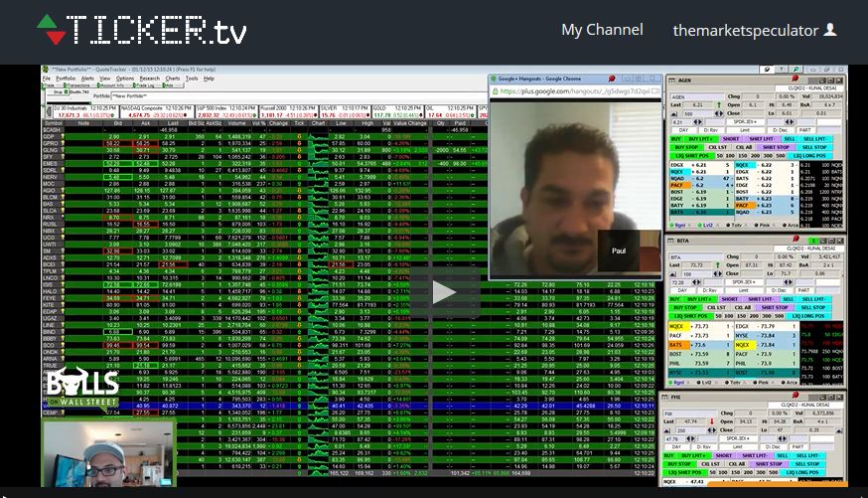This screenshot has height=498, width=868.
Task: Open the Limit order type dropdown in AGEN
Action: click(x=745, y=130)
